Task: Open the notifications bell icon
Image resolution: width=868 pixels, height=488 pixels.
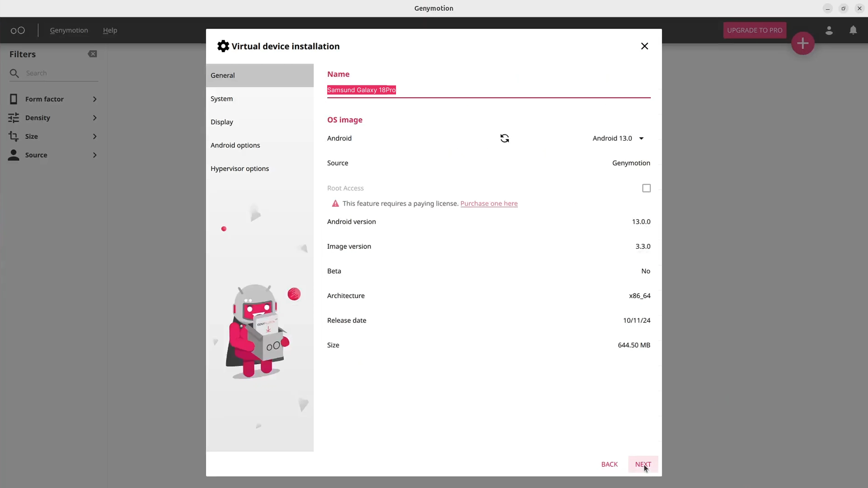Action: point(853,30)
